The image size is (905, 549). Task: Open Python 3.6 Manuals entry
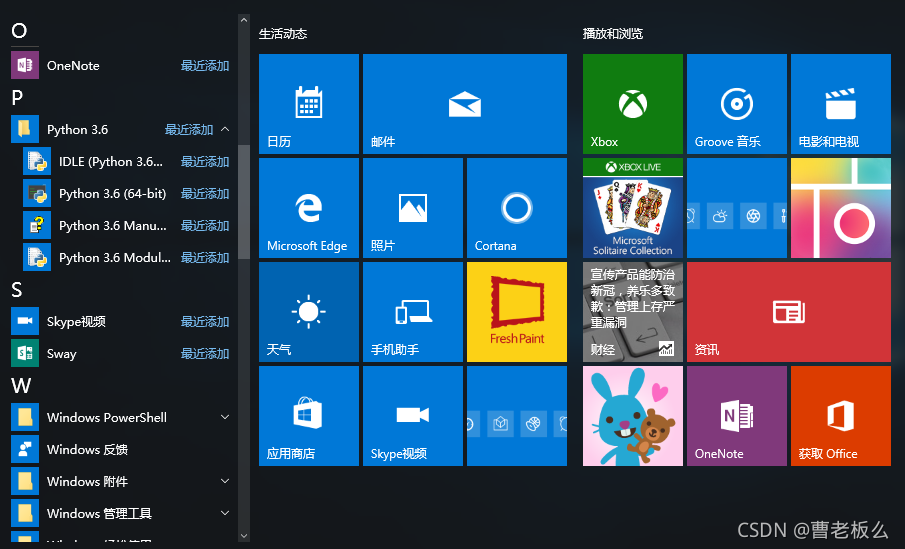point(127,225)
